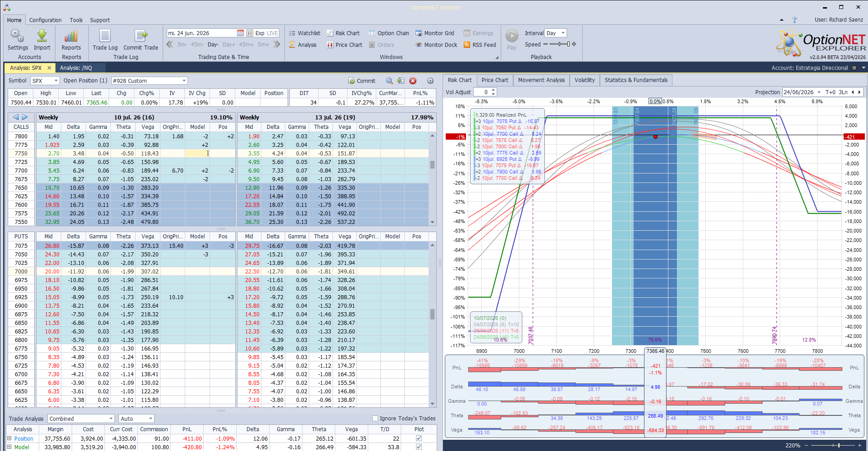Open the Support ribbon tab

[x=100, y=20]
